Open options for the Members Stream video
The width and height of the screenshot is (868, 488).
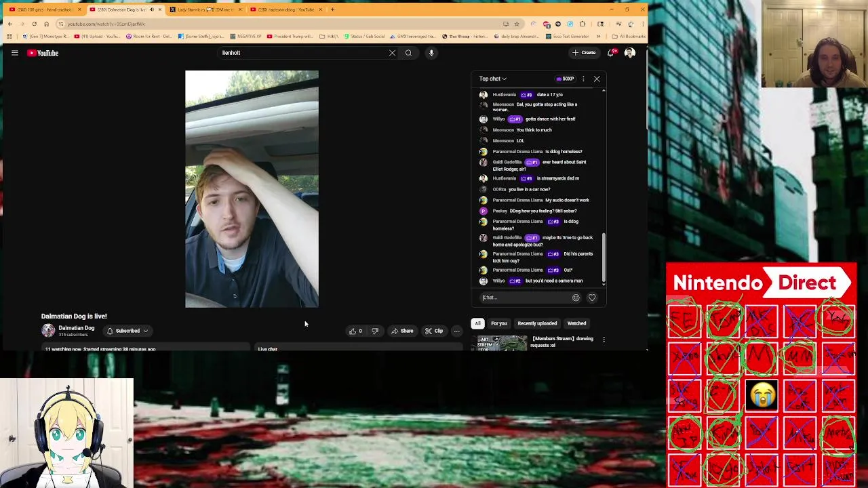pos(604,340)
